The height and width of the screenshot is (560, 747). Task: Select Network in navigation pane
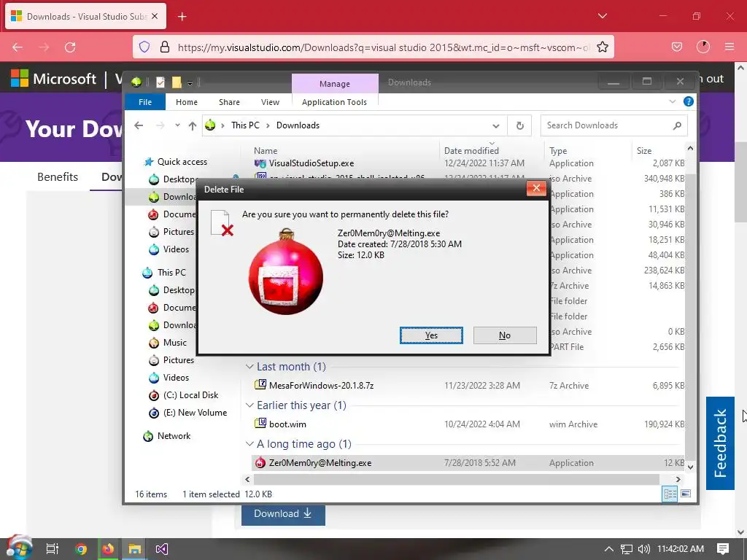pos(174,436)
